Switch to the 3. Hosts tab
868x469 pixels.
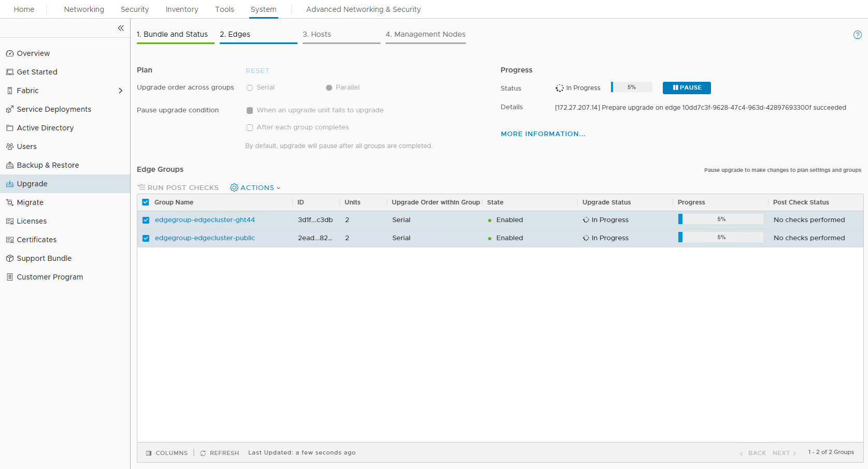(x=317, y=34)
